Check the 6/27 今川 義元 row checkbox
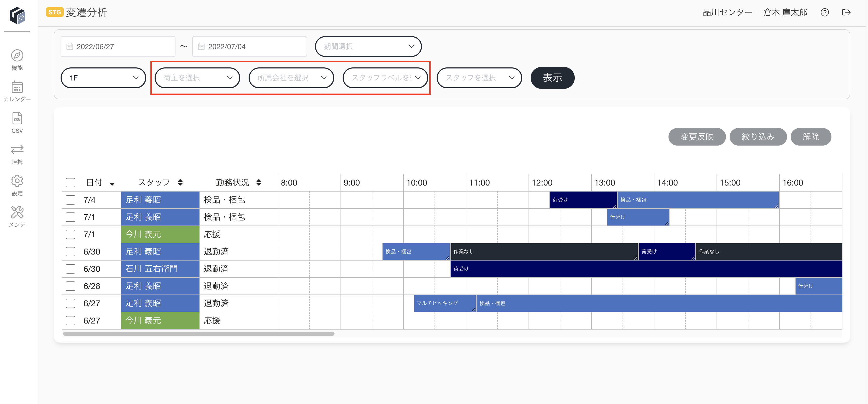The width and height of the screenshot is (868, 404). tap(71, 321)
